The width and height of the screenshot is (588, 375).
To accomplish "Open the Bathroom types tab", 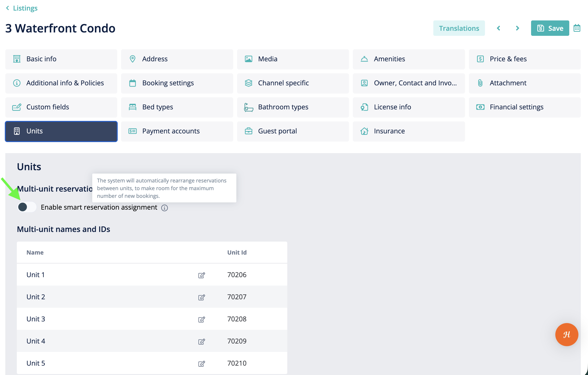I will pyautogui.click(x=293, y=107).
